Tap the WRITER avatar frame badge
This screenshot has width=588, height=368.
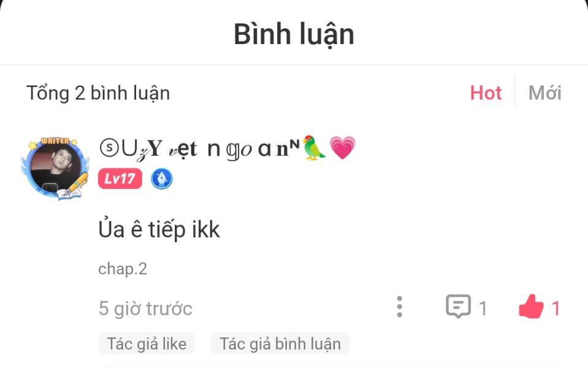click(x=55, y=141)
